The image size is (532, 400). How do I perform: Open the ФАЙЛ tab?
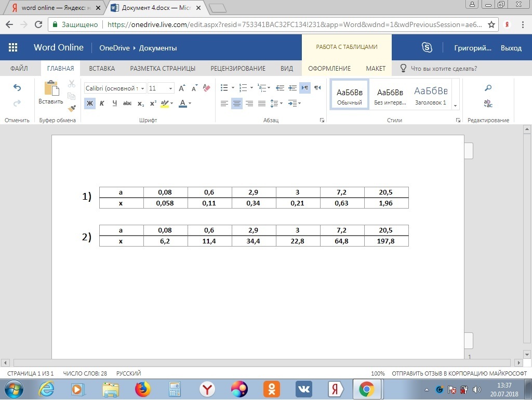click(19, 68)
